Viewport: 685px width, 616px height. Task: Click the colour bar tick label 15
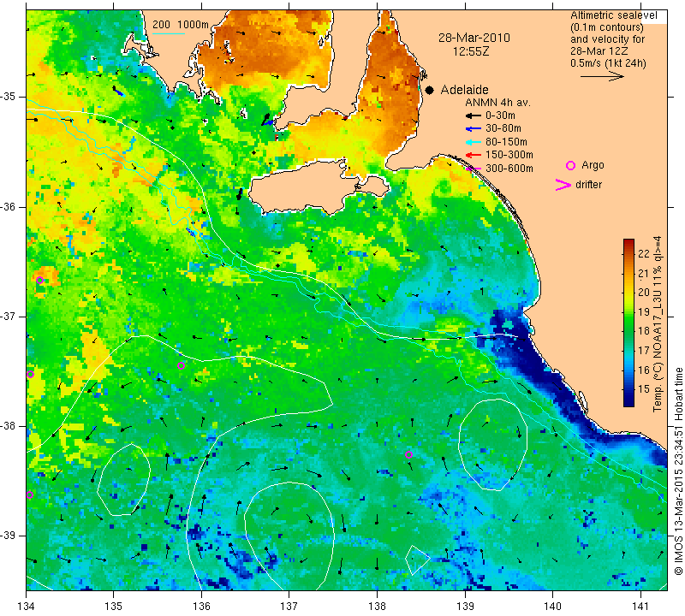point(644,388)
